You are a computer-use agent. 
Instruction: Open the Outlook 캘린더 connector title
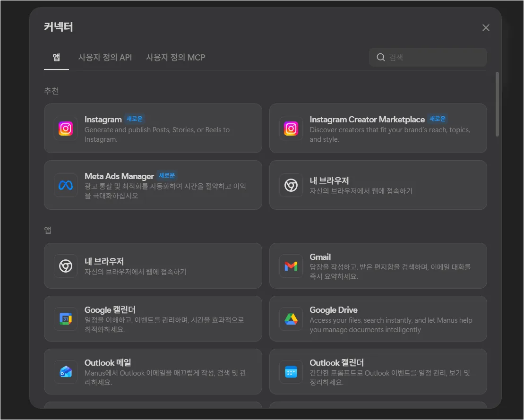click(x=336, y=362)
